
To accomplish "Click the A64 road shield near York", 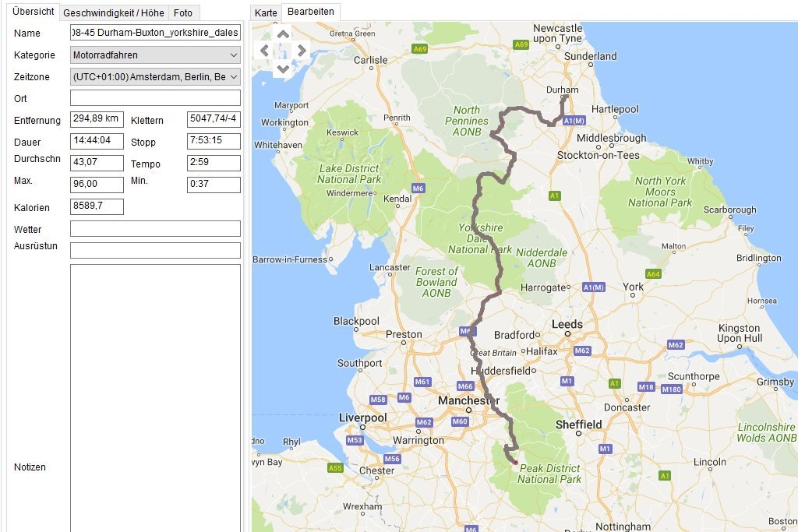I will click(x=652, y=274).
